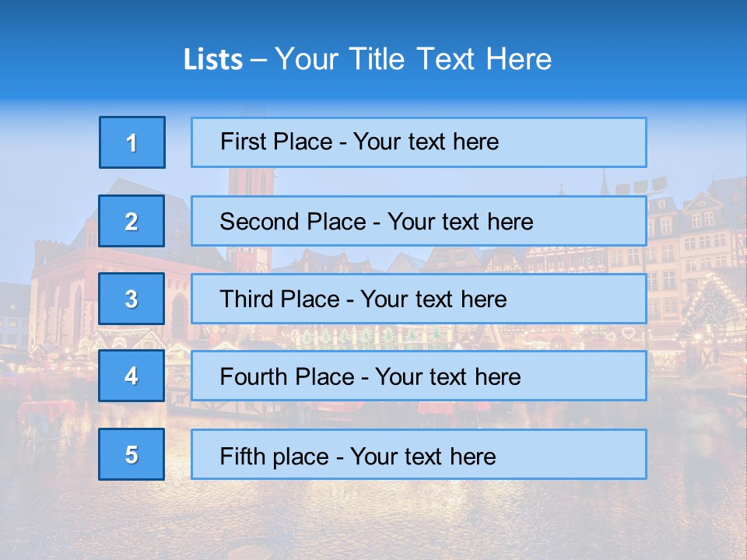Image resolution: width=747 pixels, height=560 pixels.
Task: Click 'Your Title Text Here' in title
Action: [413, 60]
